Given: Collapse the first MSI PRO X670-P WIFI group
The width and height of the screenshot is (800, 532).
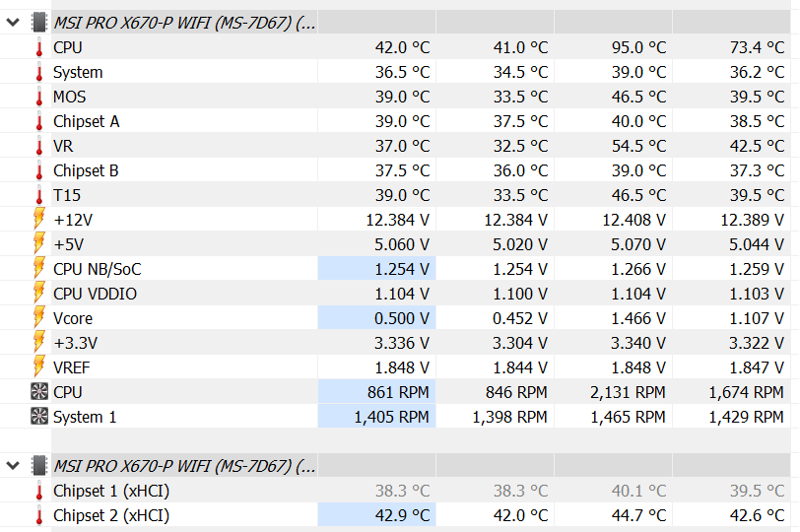Looking at the screenshot, I should pos(14,23).
